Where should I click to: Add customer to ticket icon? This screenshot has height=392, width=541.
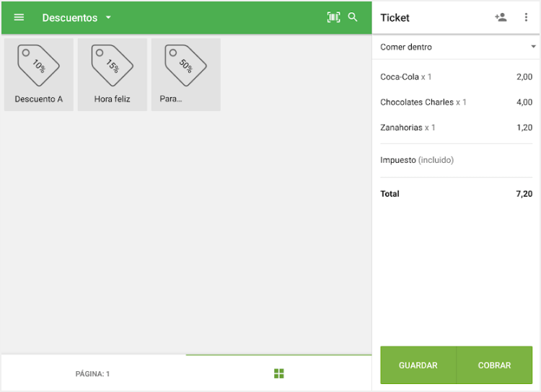tap(501, 17)
